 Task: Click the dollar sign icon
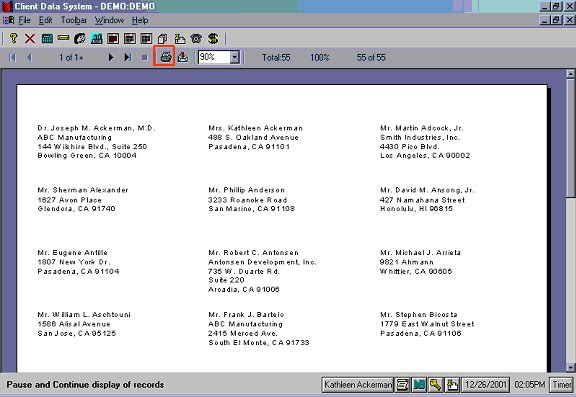click(213, 38)
